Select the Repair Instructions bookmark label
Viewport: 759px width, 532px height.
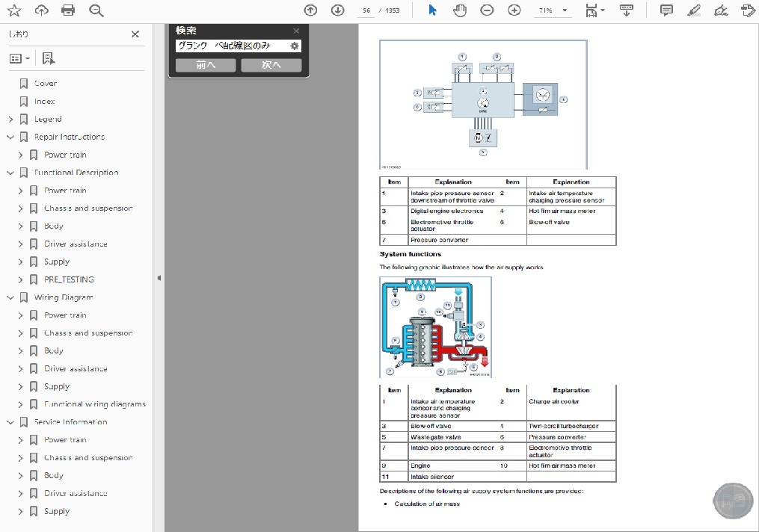[70, 137]
